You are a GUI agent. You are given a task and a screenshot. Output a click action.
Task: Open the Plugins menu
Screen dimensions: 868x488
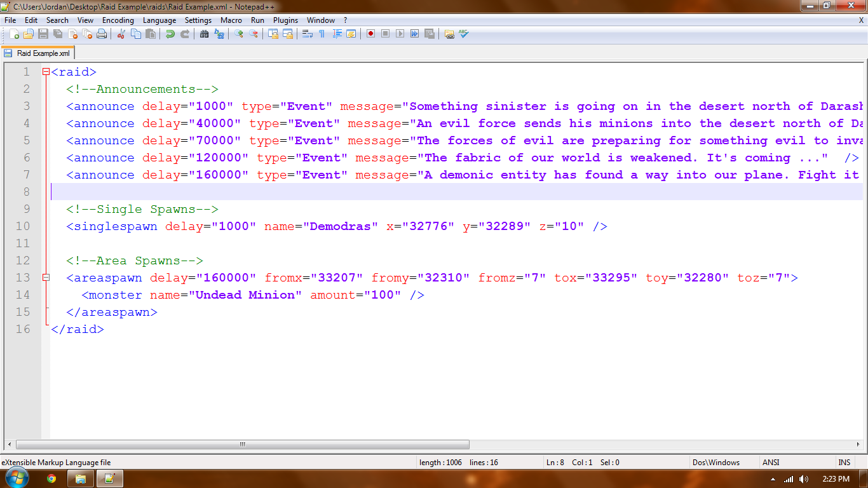pyautogui.click(x=286, y=20)
